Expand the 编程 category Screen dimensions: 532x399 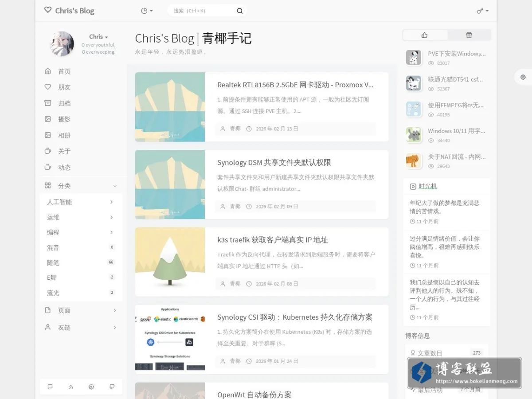pos(111,232)
